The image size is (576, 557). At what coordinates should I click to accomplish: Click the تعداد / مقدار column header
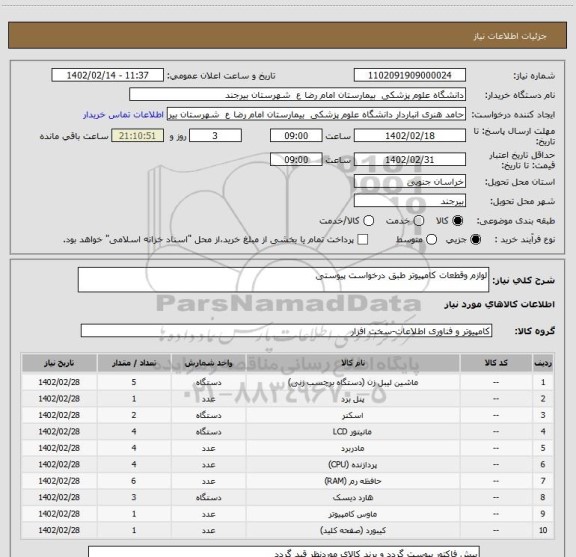coord(134,363)
